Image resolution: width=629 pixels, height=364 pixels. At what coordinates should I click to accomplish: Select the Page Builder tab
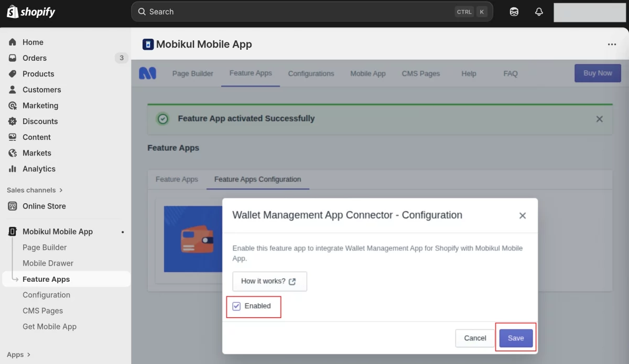[x=192, y=73]
